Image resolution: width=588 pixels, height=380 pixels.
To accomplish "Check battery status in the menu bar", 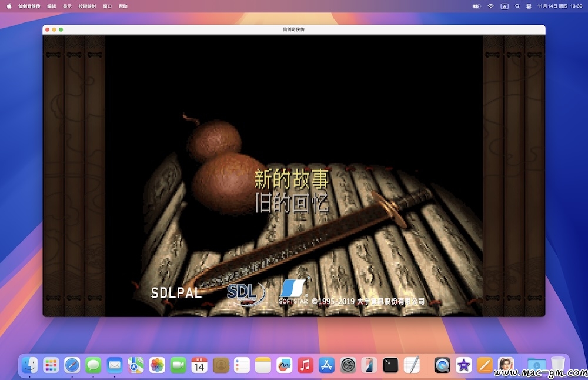I will 477,6.
